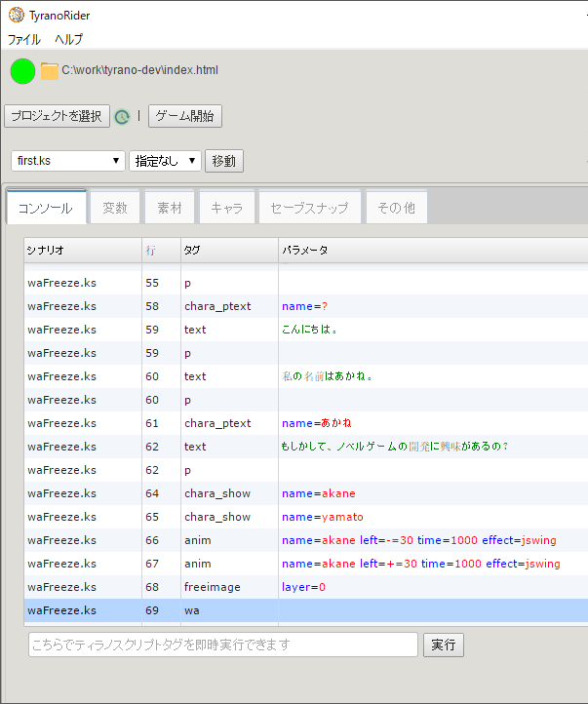The image size is (588, 704).
Task: Click the path text C:\work\tyrano-dev\index.html
Action: coord(140,70)
